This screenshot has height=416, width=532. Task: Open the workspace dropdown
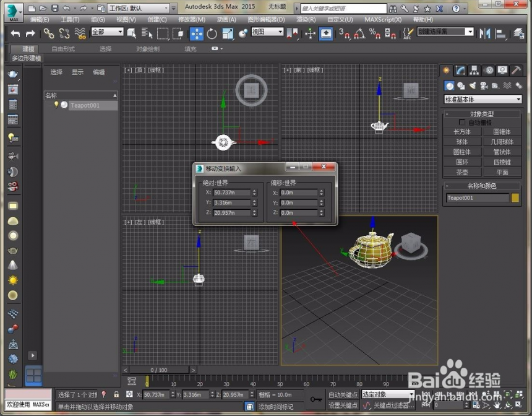tap(139, 8)
